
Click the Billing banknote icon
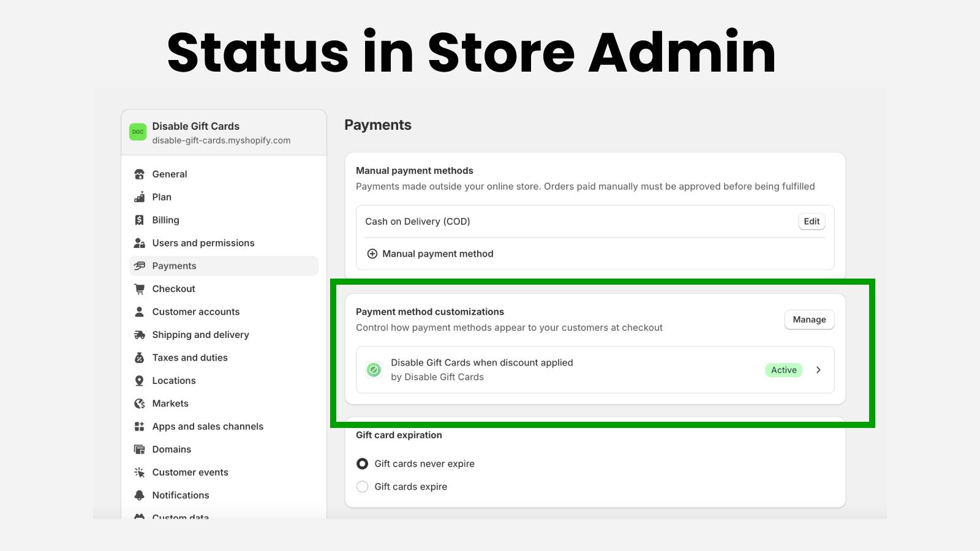[x=140, y=220]
